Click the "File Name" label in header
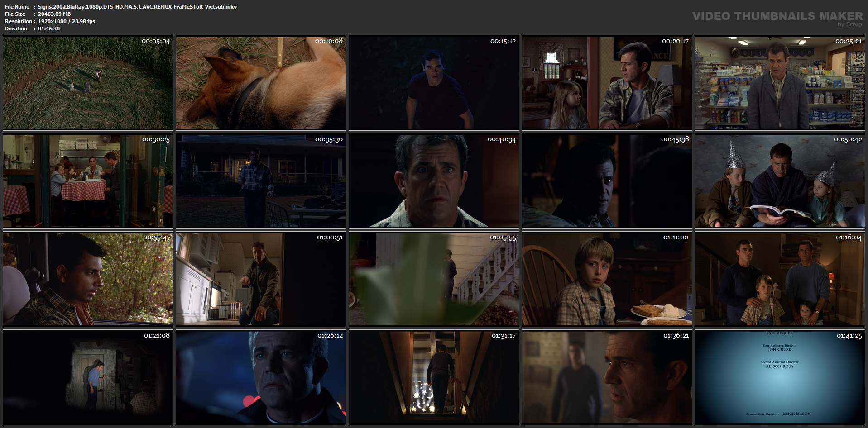868x428 pixels. click(x=17, y=7)
